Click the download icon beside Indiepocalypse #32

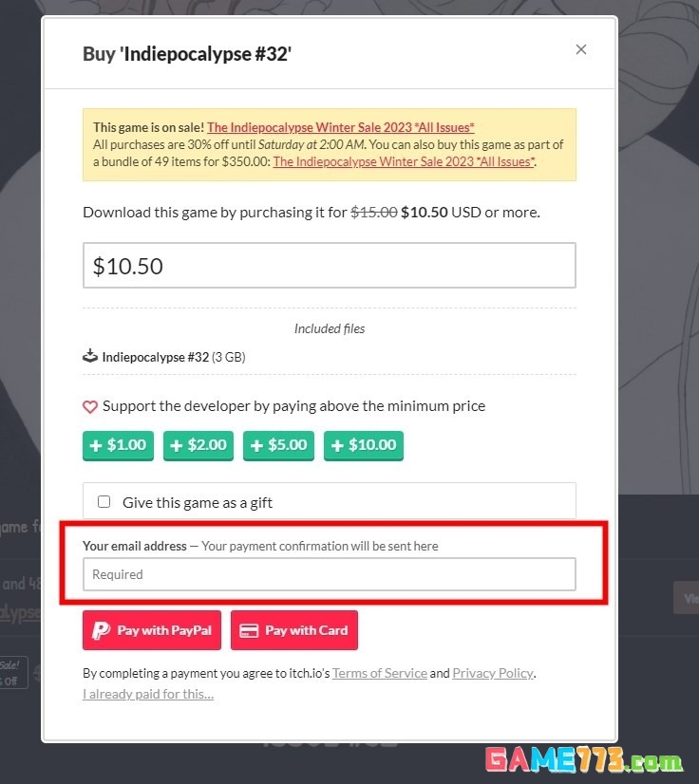pos(90,357)
